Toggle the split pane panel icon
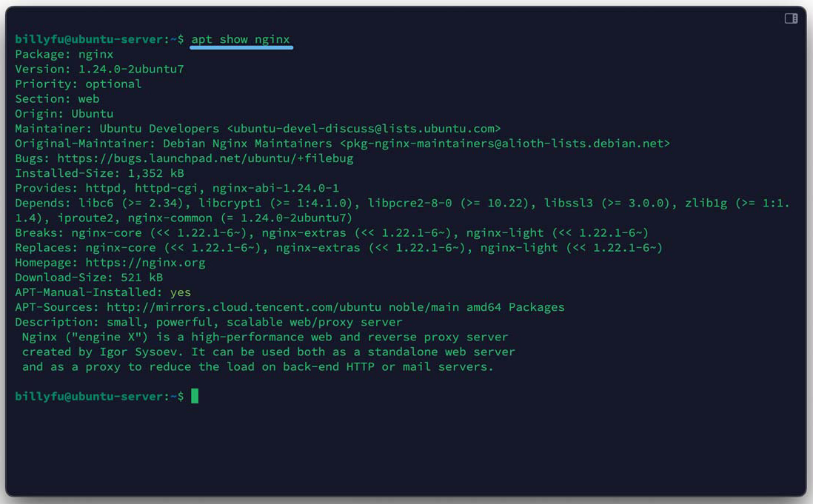Image resolution: width=813 pixels, height=504 pixels. pyautogui.click(x=791, y=19)
